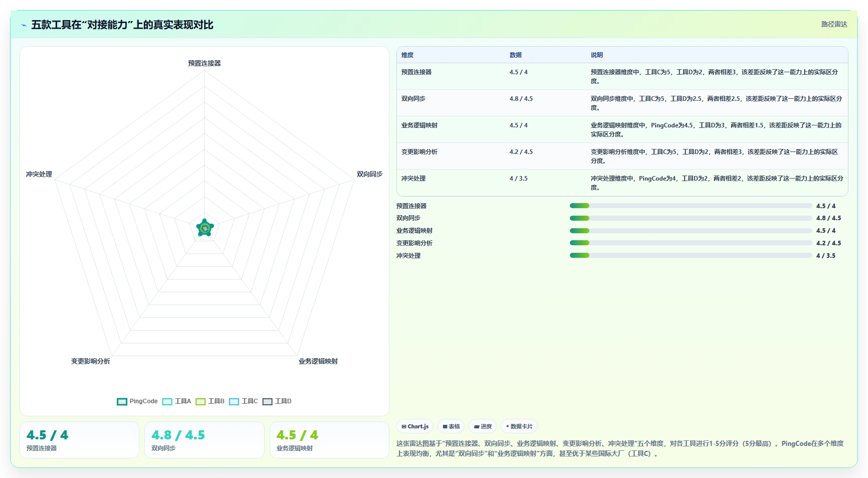The image size is (868, 478).
Task: Click the 数据 column header
Action: [516, 55]
